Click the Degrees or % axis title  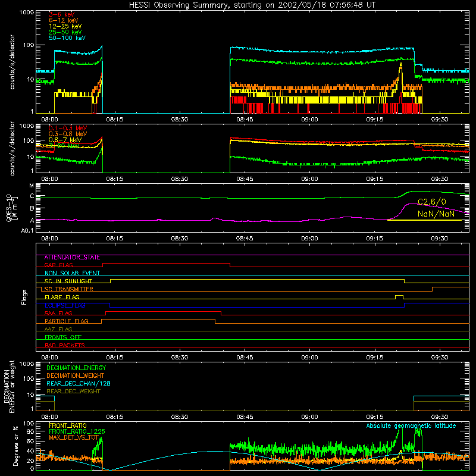point(15,446)
